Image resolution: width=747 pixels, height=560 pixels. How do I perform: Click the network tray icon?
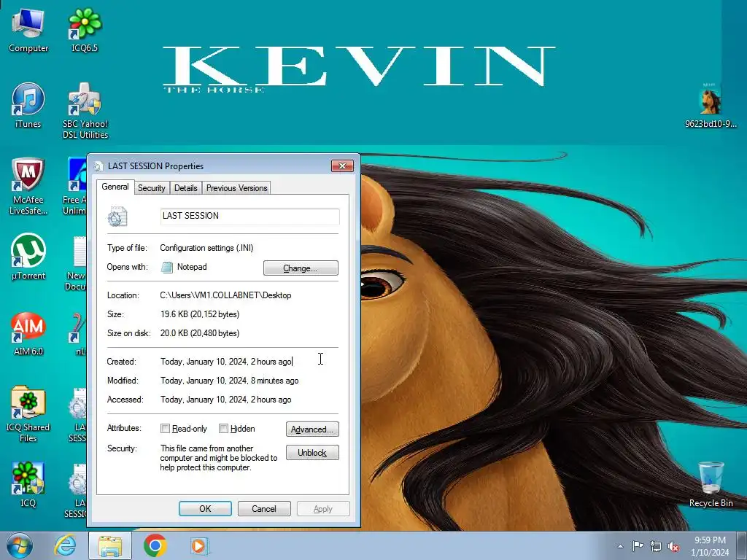(656, 546)
